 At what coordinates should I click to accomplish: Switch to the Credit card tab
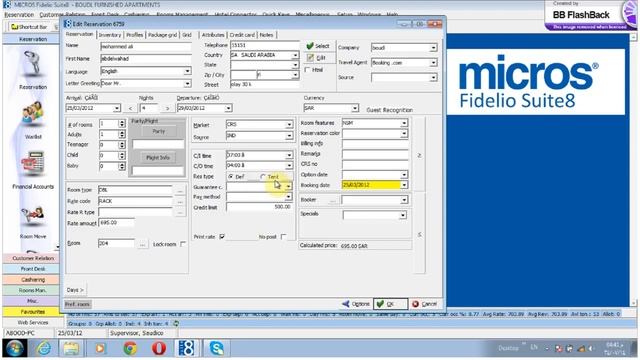[242, 35]
